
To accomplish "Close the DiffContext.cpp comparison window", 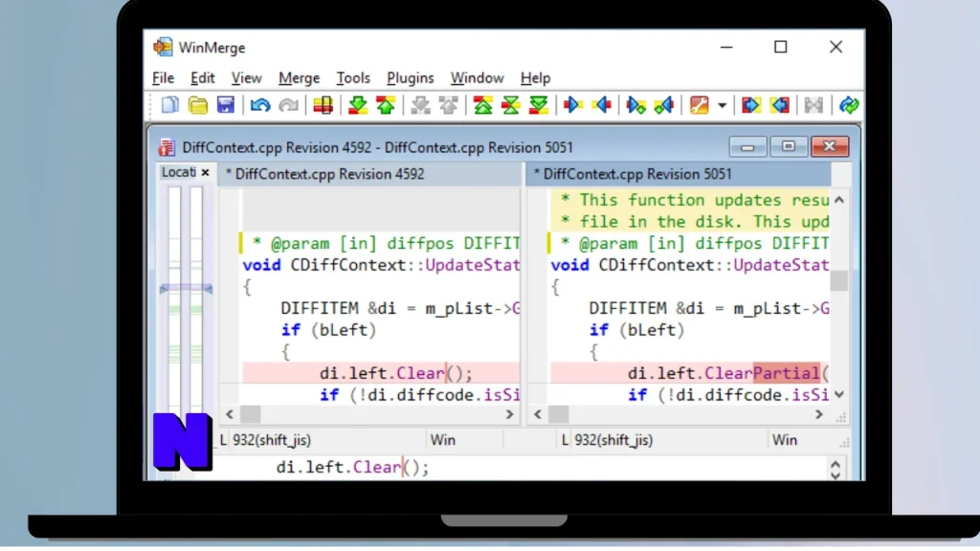I will pyautogui.click(x=830, y=146).
